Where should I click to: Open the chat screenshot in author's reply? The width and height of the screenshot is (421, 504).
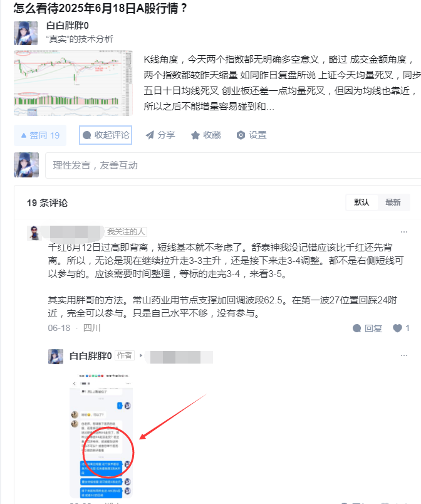(x=101, y=436)
